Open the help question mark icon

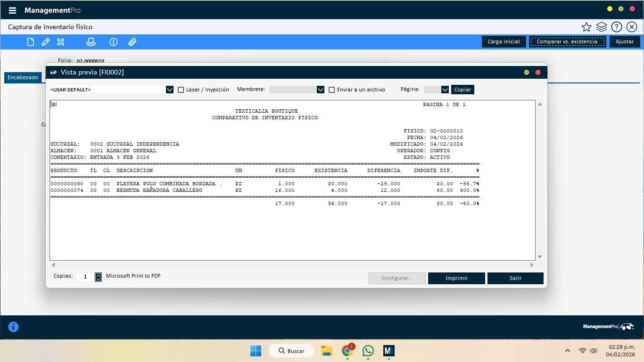[x=617, y=27]
